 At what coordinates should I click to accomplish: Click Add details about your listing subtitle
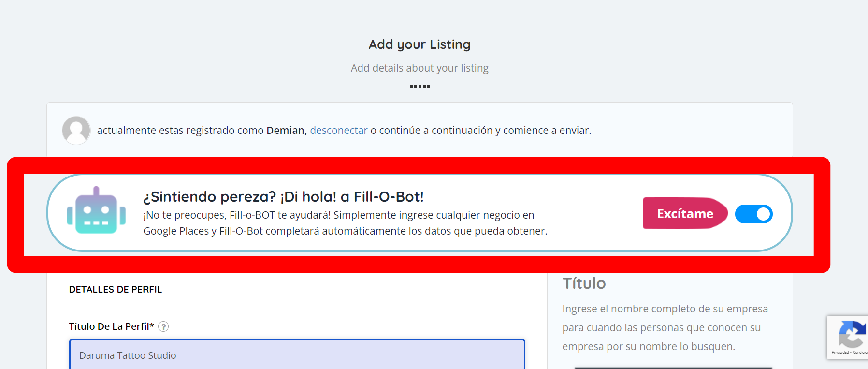coord(420,68)
